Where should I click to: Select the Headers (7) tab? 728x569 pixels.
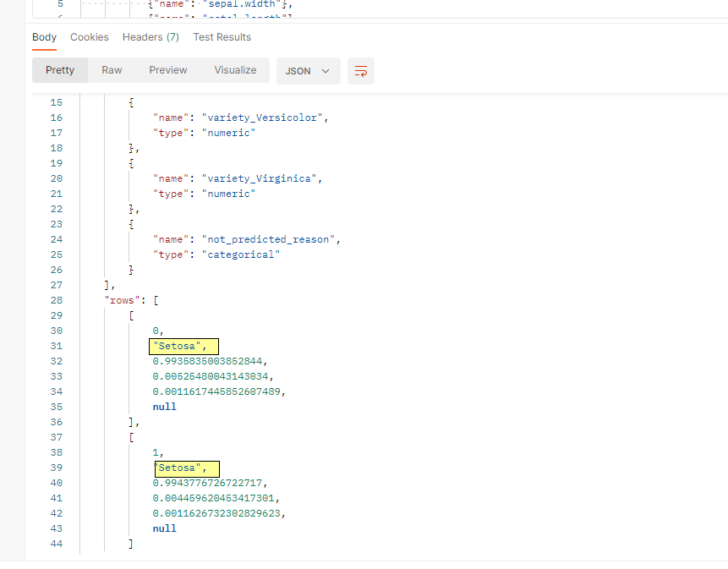pyautogui.click(x=151, y=37)
